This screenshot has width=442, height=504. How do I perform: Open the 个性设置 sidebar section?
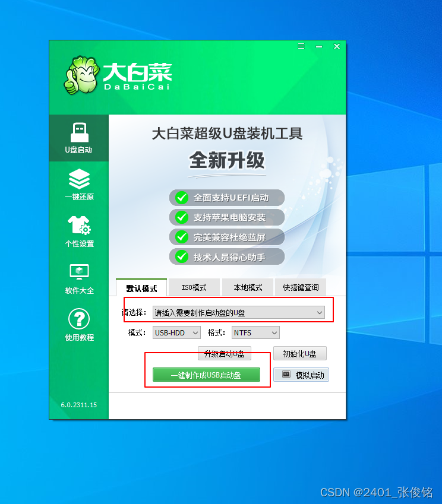pos(79,232)
